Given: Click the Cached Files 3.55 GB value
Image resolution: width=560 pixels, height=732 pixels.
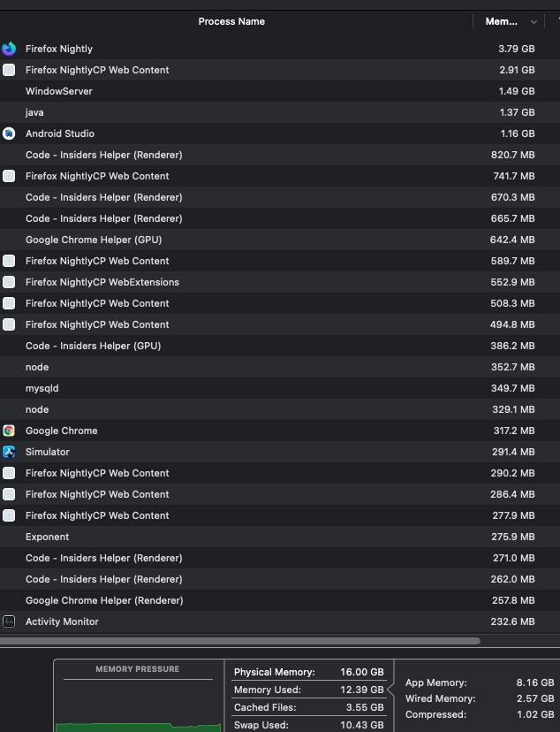Looking at the screenshot, I should (365, 707).
